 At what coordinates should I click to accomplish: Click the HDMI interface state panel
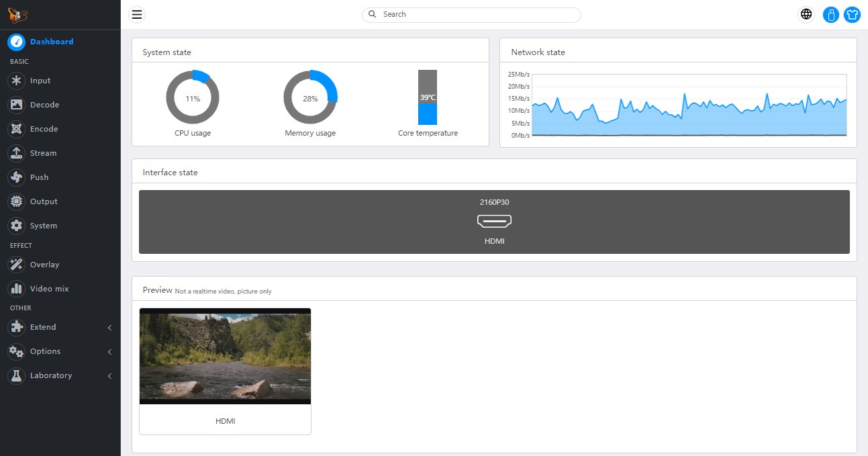[494, 222]
